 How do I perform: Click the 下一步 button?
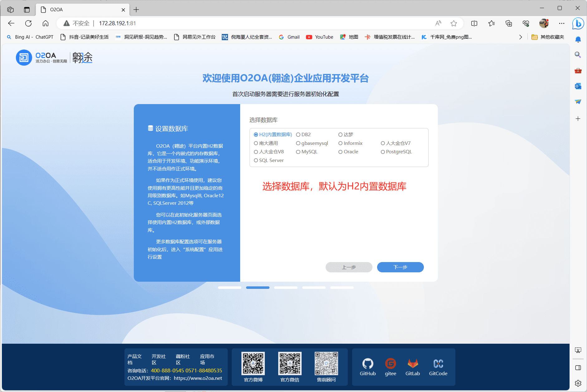400,267
